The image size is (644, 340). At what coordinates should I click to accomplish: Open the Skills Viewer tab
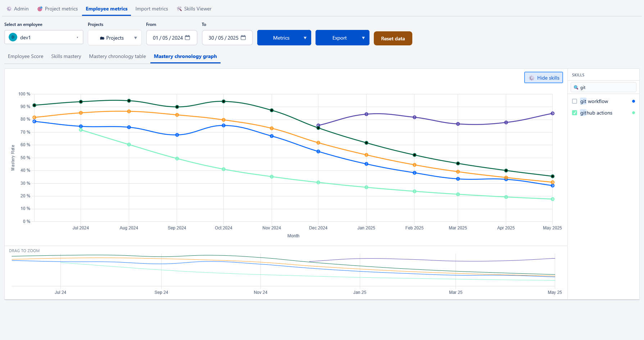[x=194, y=9]
